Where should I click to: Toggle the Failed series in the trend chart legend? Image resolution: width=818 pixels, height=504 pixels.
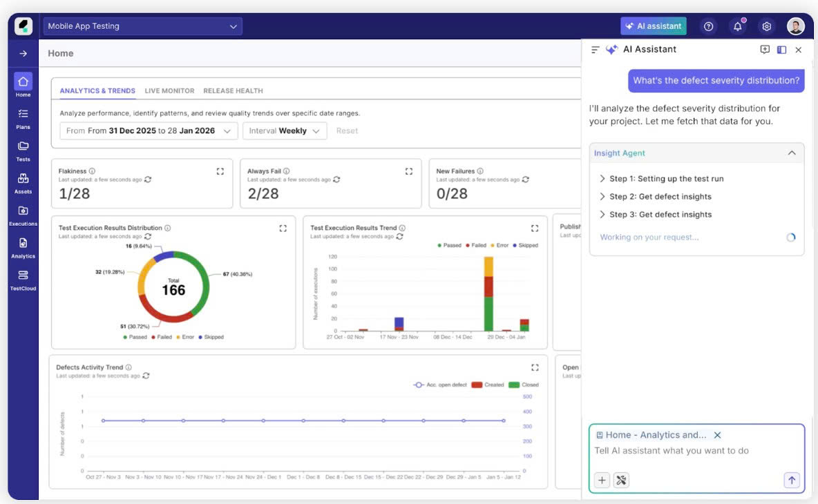[476, 245]
